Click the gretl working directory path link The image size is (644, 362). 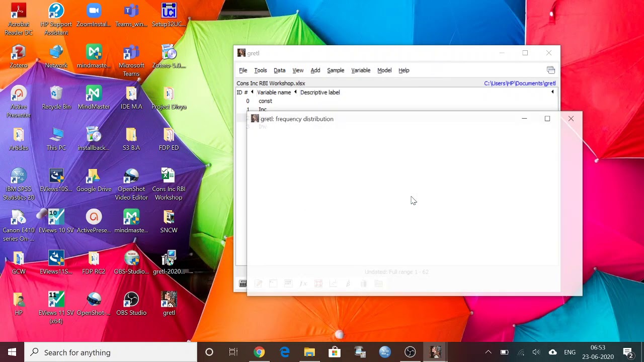click(x=520, y=83)
